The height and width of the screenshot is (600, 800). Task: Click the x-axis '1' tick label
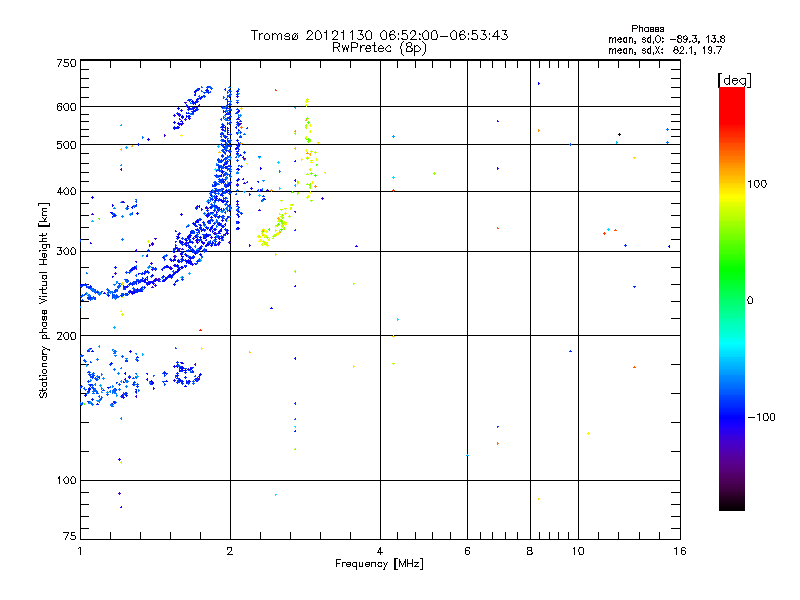click(80, 551)
